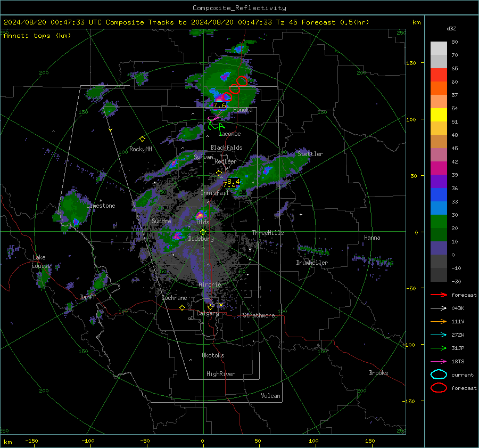Click the northernmost red forecast ellipse on map

coord(242,81)
